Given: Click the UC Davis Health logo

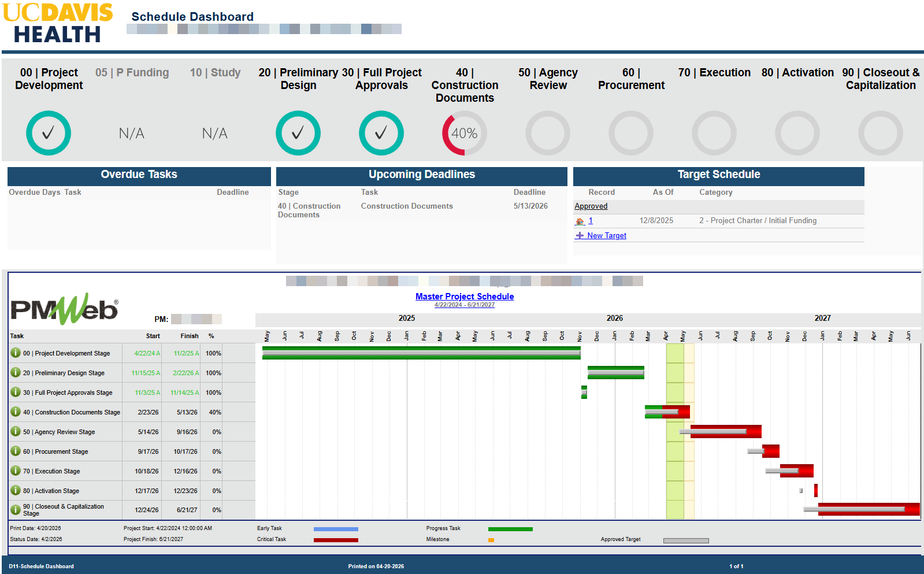Looking at the screenshot, I should (x=58, y=23).
